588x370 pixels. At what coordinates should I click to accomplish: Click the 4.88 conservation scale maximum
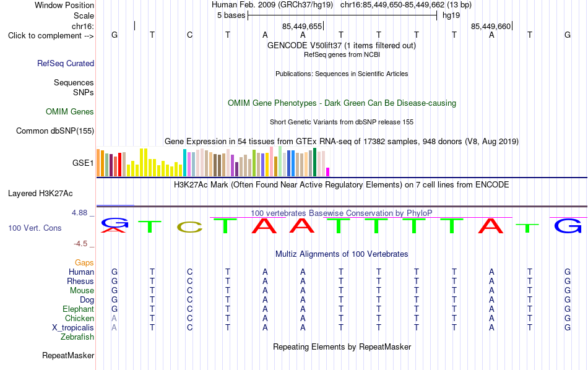[80, 213]
